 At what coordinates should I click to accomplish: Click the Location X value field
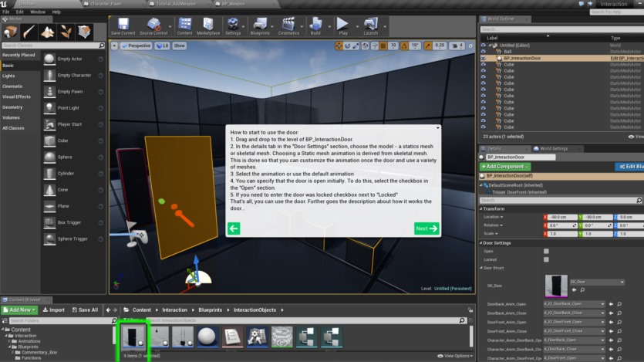click(x=561, y=217)
